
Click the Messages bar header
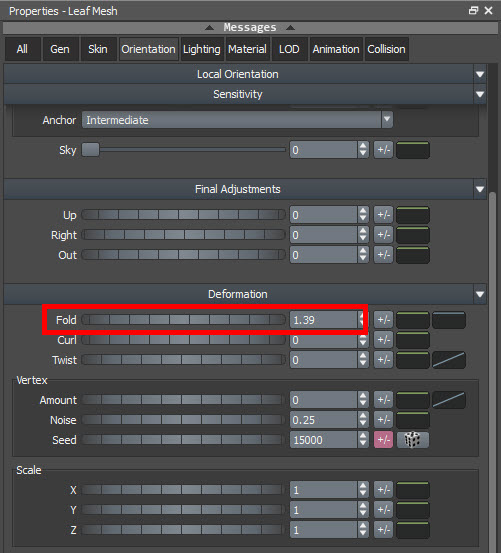click(x=250, y=28)
